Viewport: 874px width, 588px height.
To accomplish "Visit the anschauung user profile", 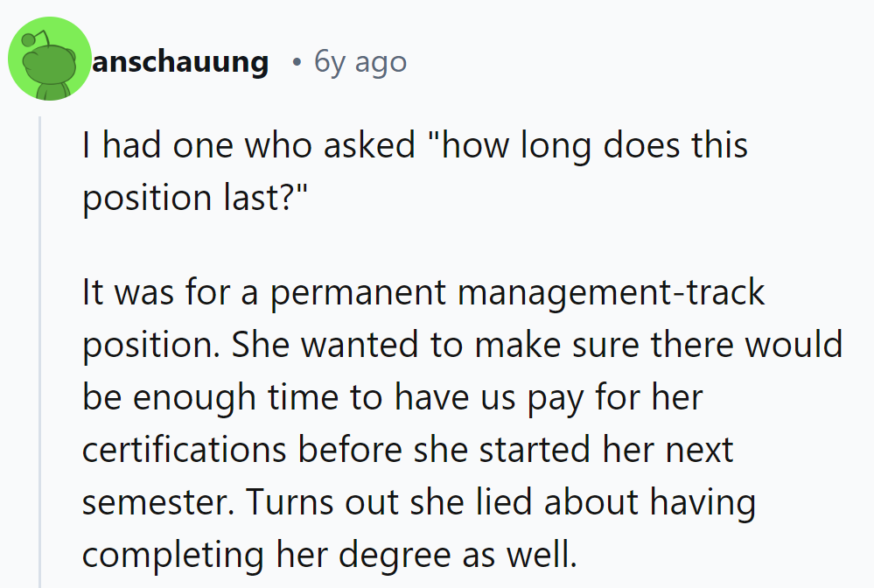I will point(180,61).
